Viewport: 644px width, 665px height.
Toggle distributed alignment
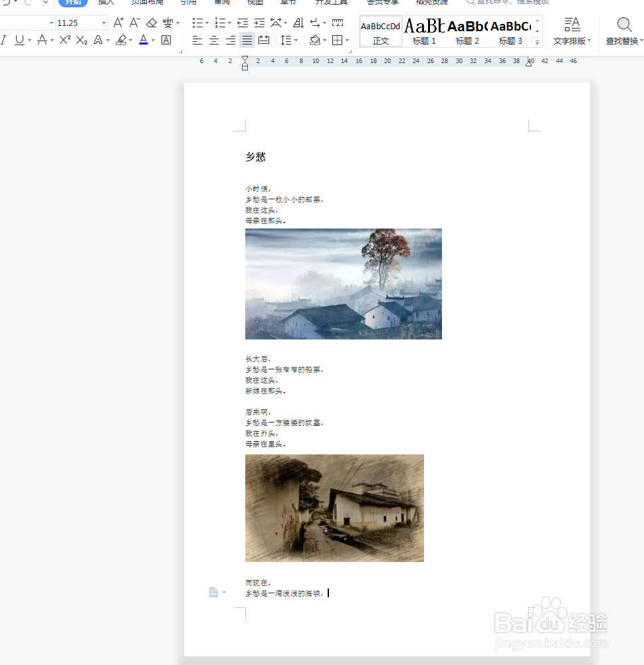click(x=264, y=41)
